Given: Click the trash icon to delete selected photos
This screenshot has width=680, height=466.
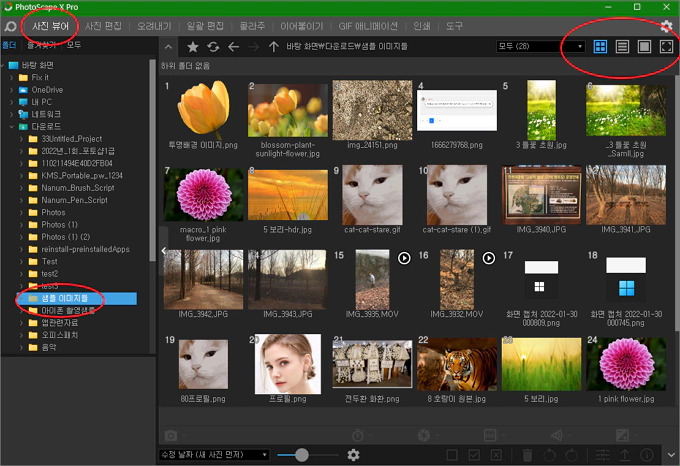Looking at the screenshot, I should click(x=527, y=455).
